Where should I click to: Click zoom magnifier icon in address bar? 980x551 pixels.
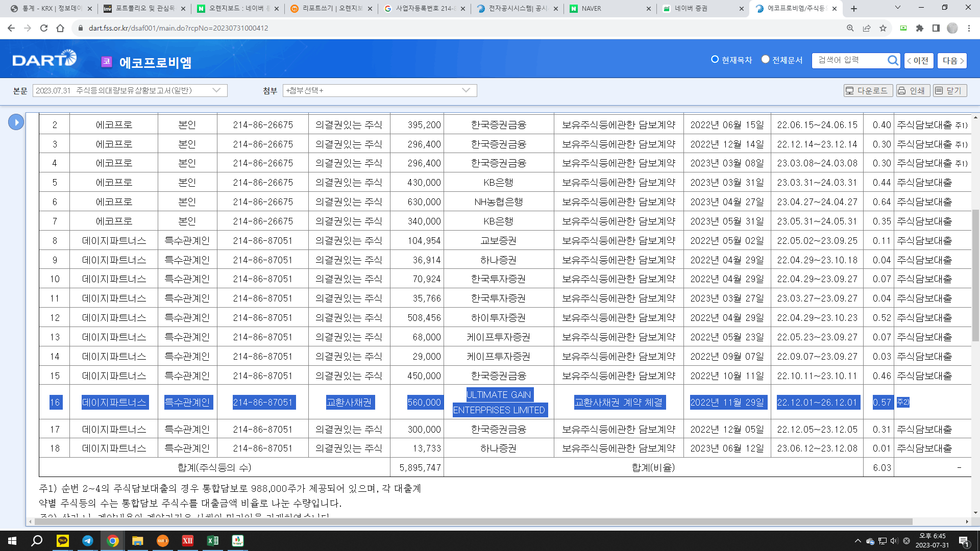pos(850,28)
